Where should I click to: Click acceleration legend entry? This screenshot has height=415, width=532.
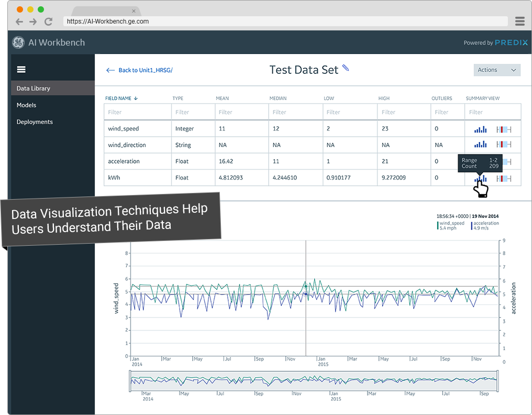point(485,225)
